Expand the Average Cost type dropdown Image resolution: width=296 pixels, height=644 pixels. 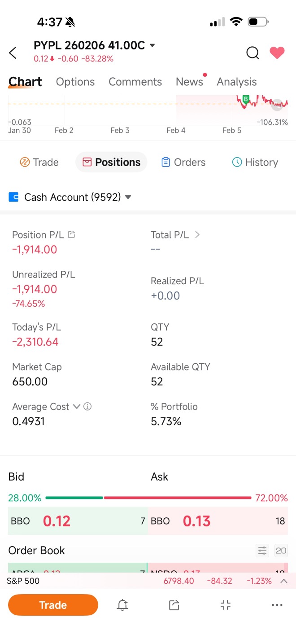[77, 406]
